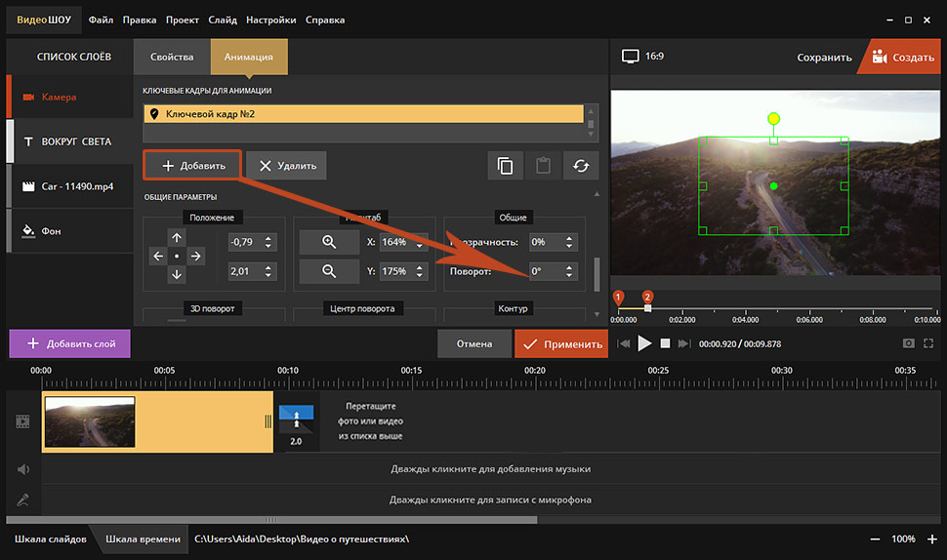
Task: Click the 16:9 monitor aspect icon
Action: coord(630,57)
